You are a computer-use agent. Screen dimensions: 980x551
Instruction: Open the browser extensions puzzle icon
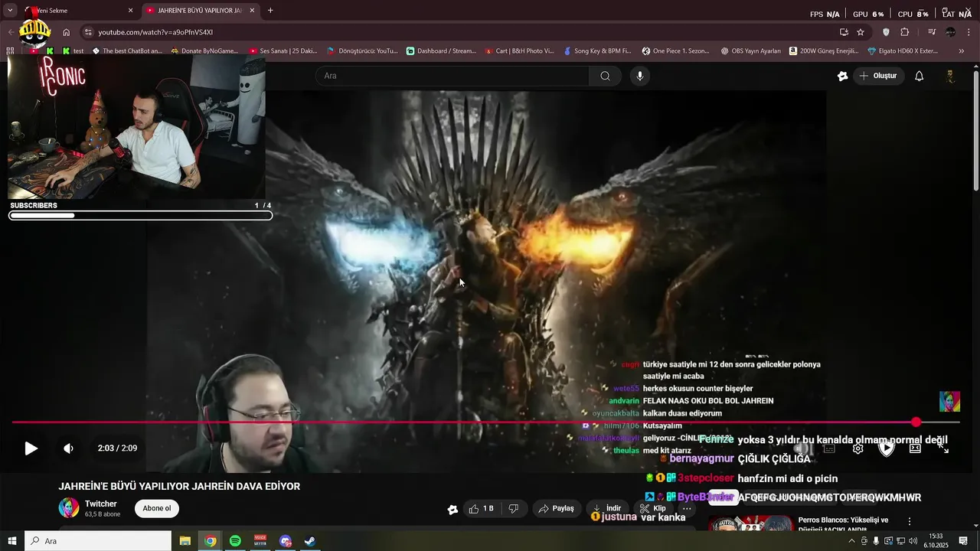pos(905,32)
